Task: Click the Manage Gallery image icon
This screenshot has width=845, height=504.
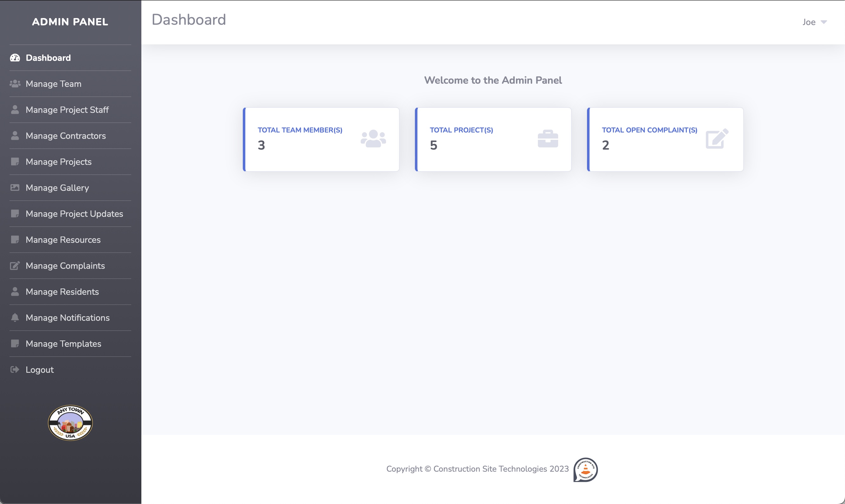Action: coord(15,187)
